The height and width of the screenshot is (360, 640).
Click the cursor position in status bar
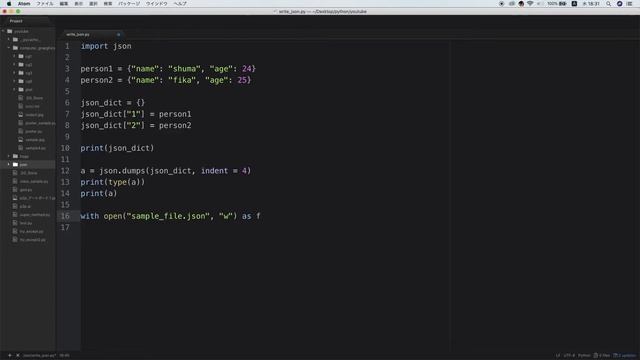64,356
